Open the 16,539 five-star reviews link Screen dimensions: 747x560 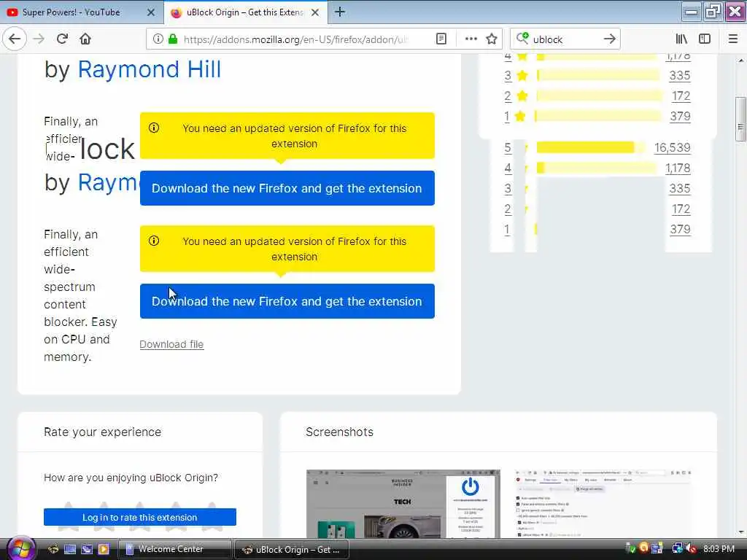tap(672, 147)
